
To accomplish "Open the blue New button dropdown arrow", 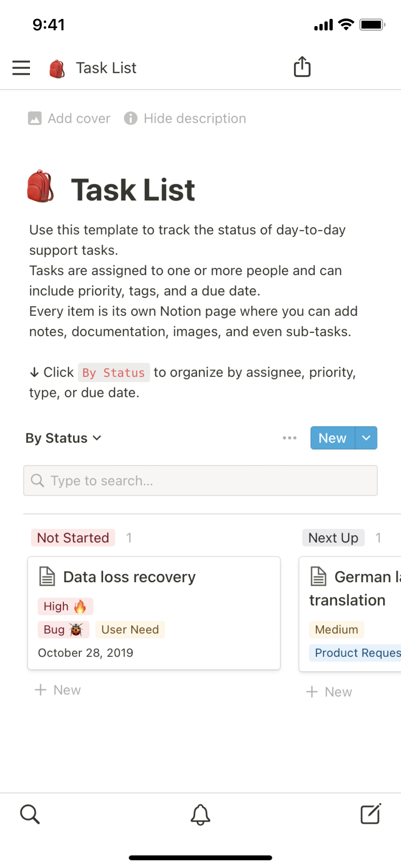I will [366, 438].
